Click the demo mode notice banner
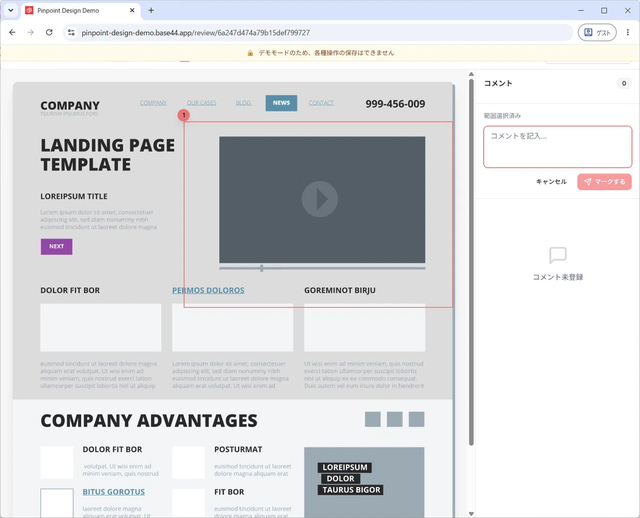Image resolution: width=640 pixels, height=518 pixels. click(320, 53)
